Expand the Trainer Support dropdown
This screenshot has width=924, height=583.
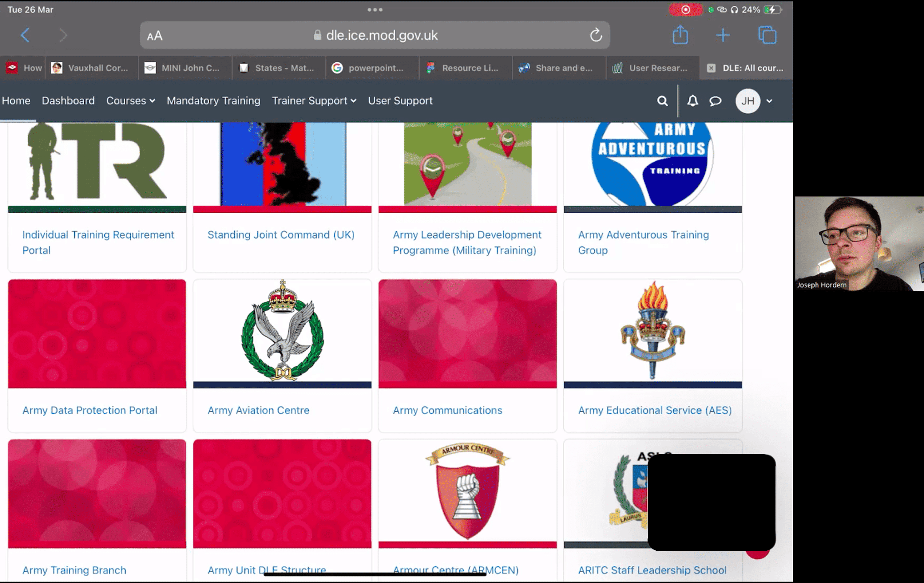[314, 100]
